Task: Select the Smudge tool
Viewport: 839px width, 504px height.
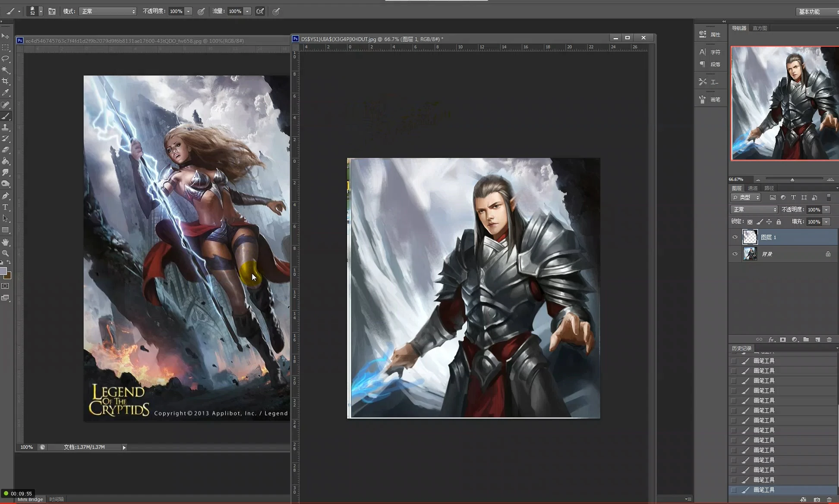Action: point(6,172)
